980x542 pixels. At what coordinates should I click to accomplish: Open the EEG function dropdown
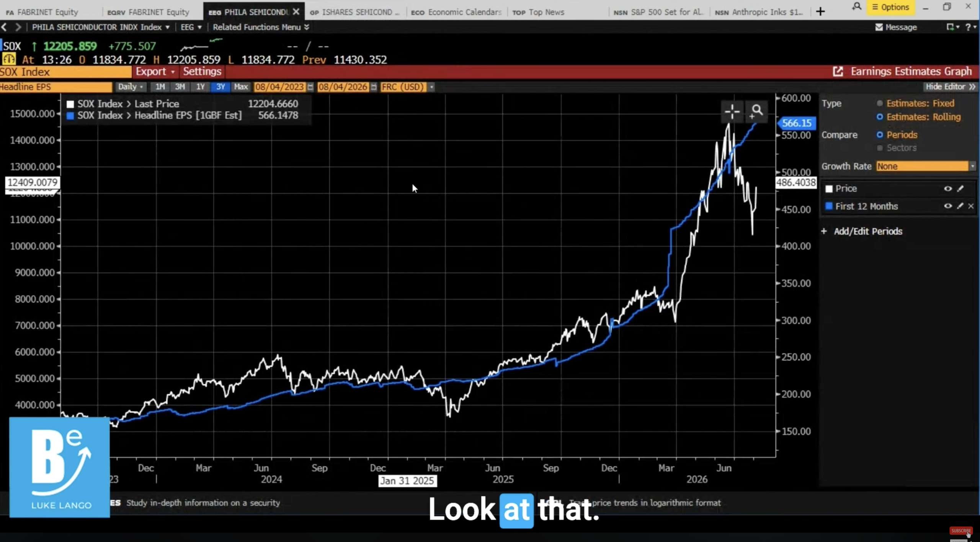click(191, 27)
